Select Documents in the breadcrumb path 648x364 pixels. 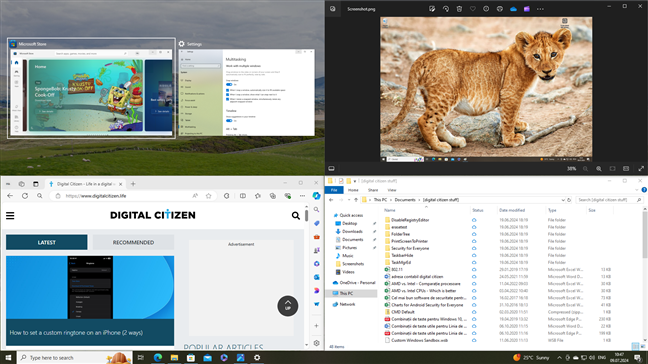pos(405,200)
